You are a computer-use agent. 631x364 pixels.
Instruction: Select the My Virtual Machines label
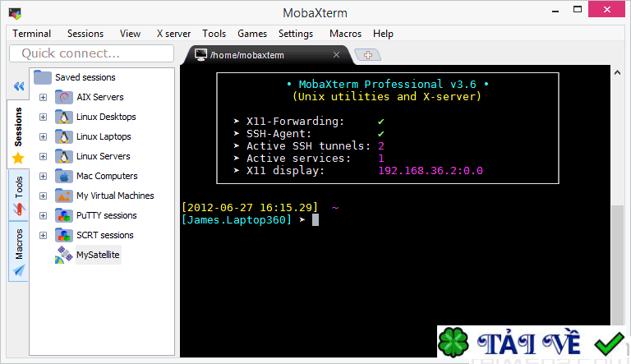click(116, 196)
